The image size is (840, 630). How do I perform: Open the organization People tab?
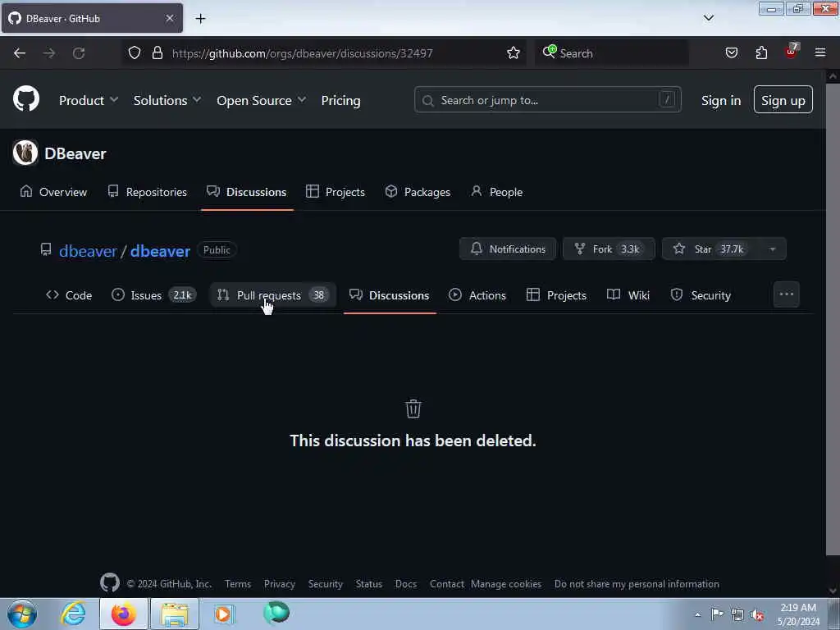pos(496,192)
